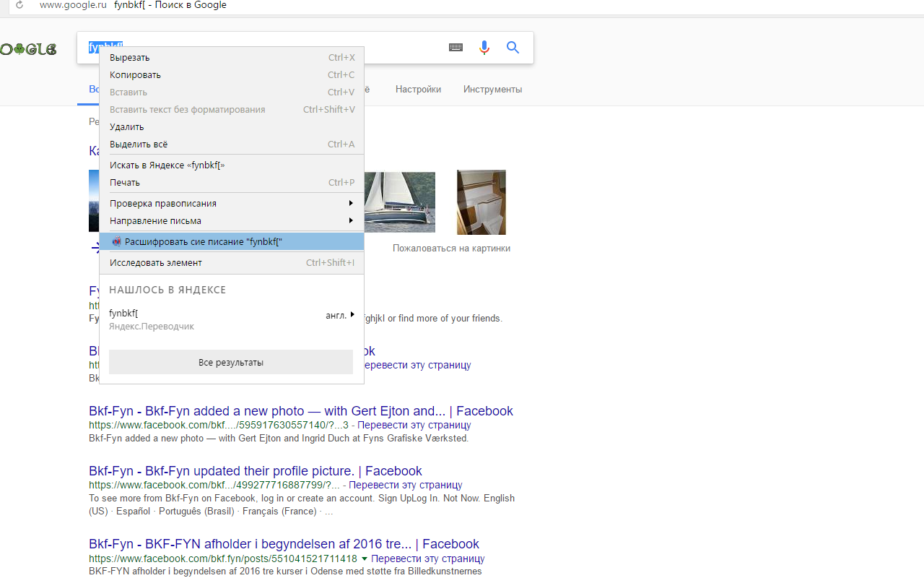924x578 pixels.
Task: Click Перевести эту страницу for BKF-FYN afholder result
Action: pos(428,559)
